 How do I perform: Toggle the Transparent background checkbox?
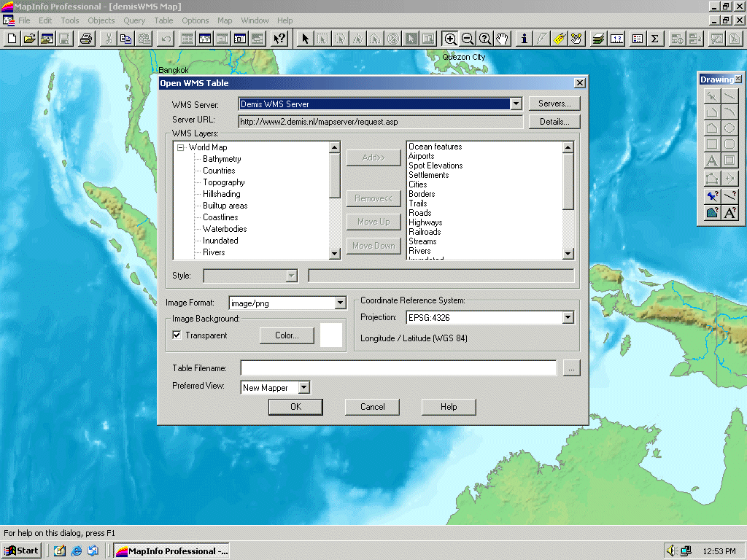coord(177,335)
